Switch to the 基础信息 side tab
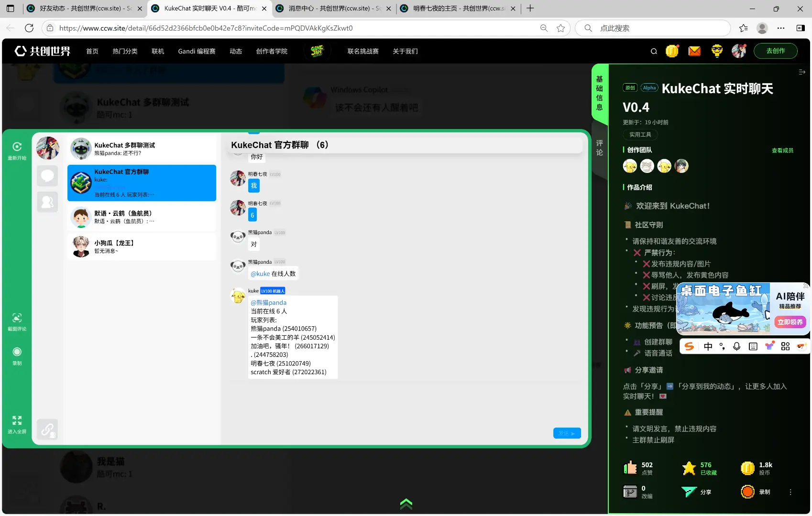The width and height of the screenshot is (812, 516). tap(600, 93)
